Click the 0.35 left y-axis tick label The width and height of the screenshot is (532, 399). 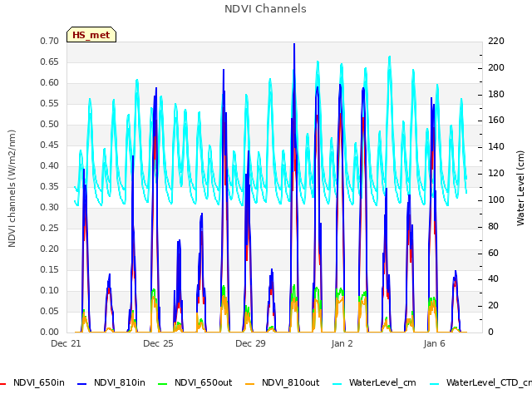coord(50,186)
